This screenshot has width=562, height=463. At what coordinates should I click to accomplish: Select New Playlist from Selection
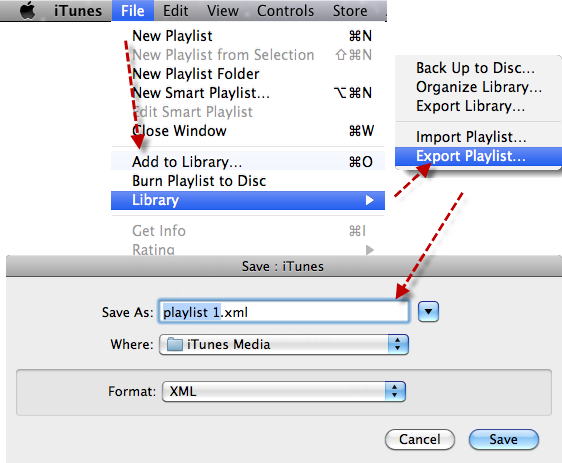tap(248, 55)
